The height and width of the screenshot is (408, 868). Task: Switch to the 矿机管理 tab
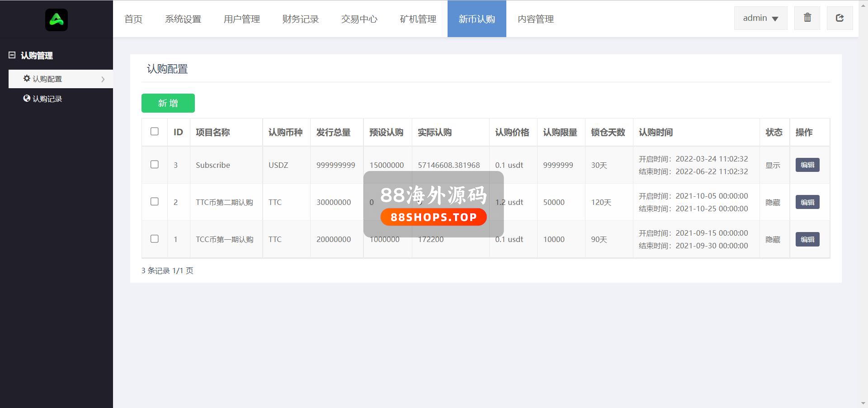point(418,19)
